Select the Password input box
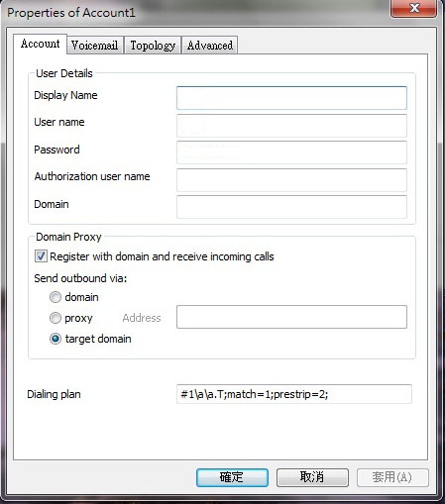This screenshot has width=445, height=504. (x=291, y=152)
